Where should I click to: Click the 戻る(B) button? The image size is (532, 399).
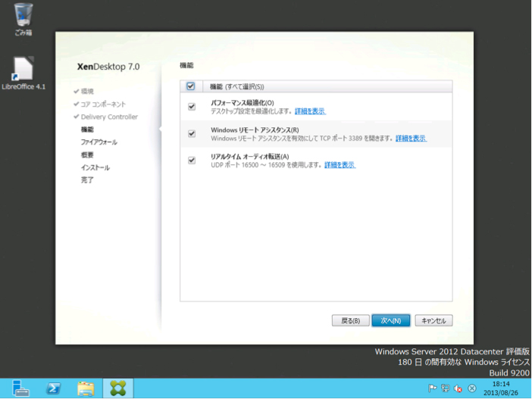(x=350, y=321)
